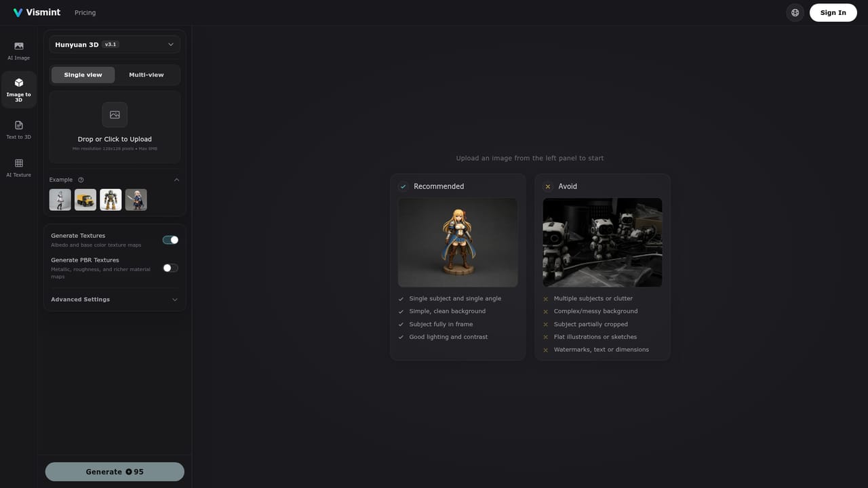
Task: Click "Flat illustrations or sketches" text
Action: click(595, 337)
